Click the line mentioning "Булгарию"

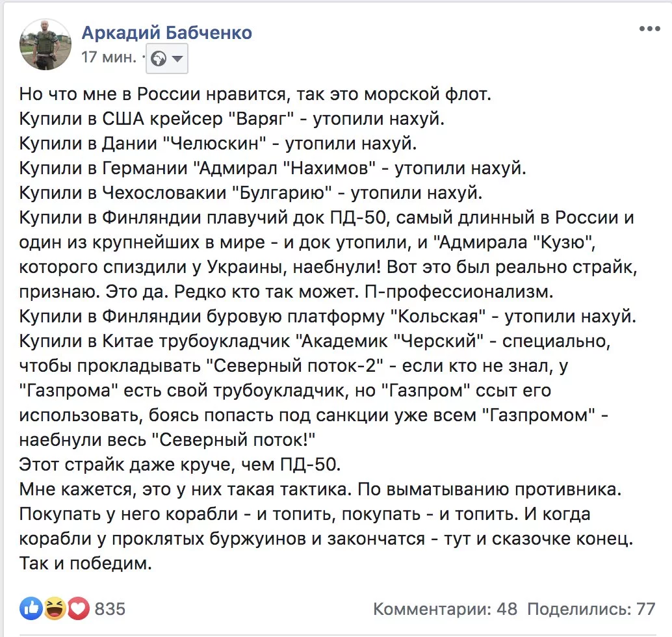[251, 193]
